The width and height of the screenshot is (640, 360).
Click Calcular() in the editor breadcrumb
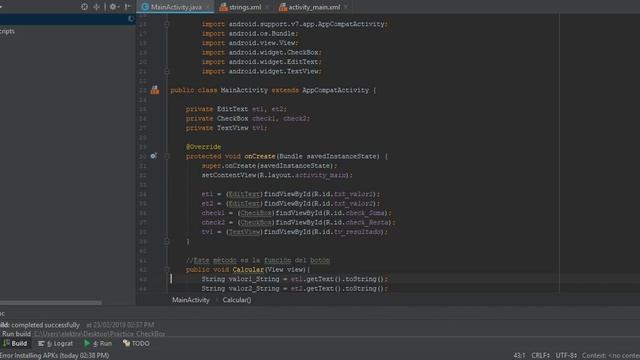(x=237, y=300)
